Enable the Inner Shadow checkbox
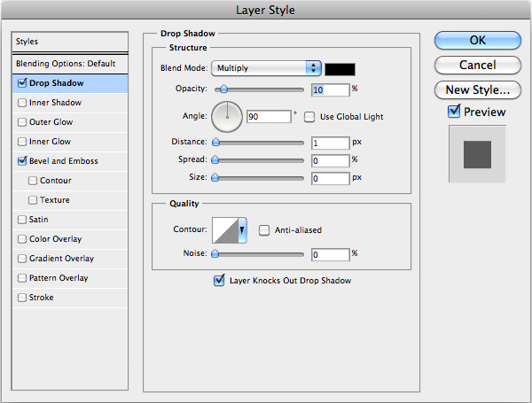 22,103
